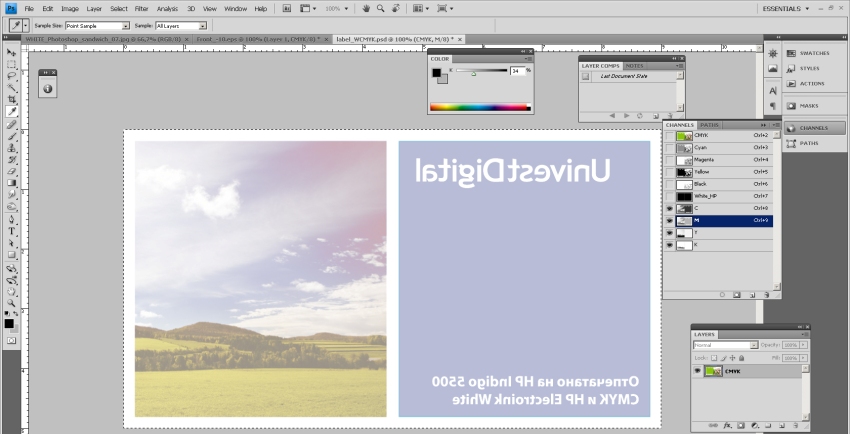Click the Rotate View tool in application bar
850x434 pixels.
pyautogui.click(x=395, y=9)
